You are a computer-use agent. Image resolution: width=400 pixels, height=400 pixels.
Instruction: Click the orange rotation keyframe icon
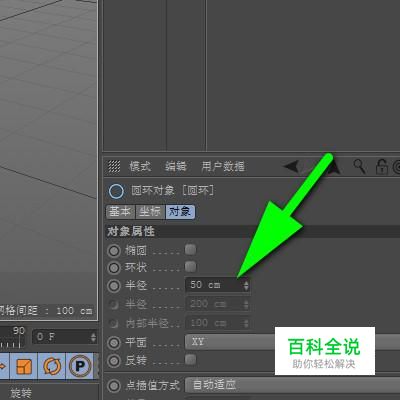click(x=52, y=366)
